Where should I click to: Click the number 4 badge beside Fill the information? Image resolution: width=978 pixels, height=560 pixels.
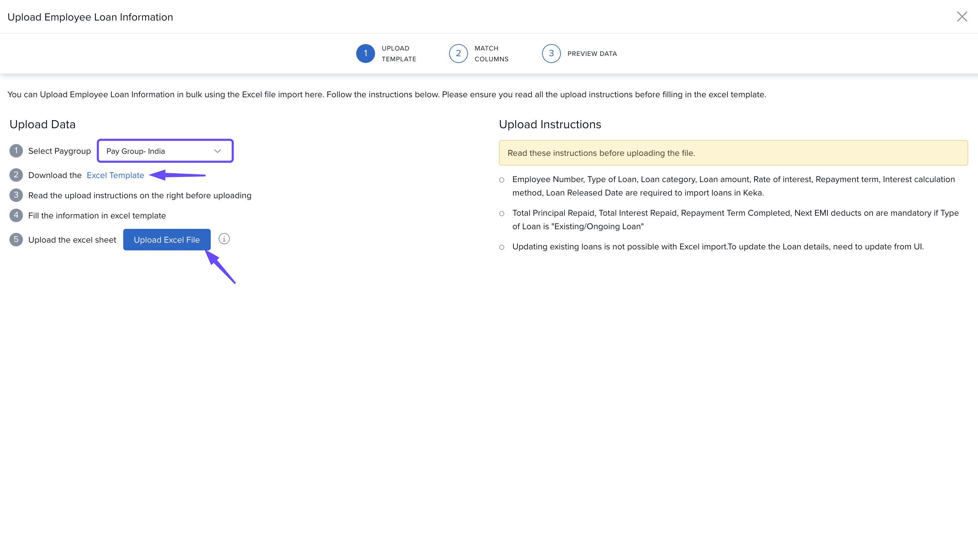coord(16,215)
